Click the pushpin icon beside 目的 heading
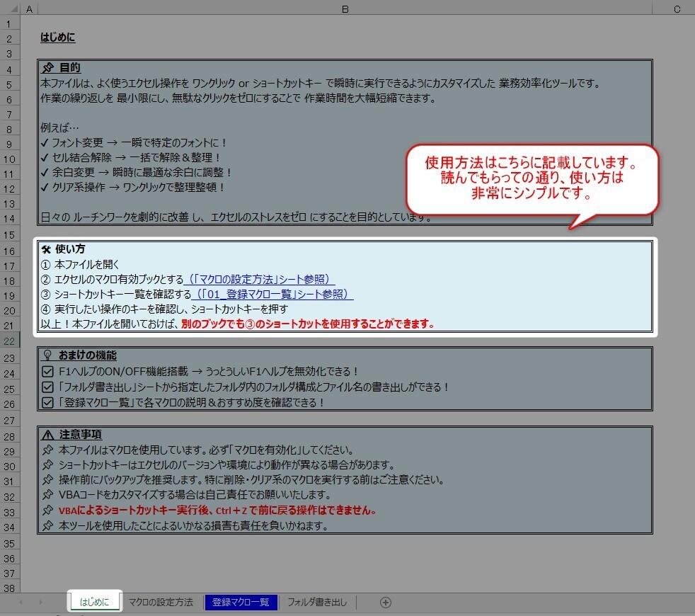 pyautogui.click(x=48, y=67)
